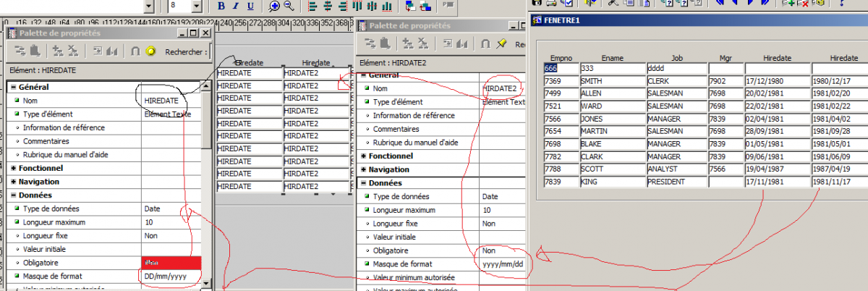Click scroll up arrow in HIREDATE palette
Image resolution: width=868 pixels, height=291 pixels.
click(x=206, y=86)
